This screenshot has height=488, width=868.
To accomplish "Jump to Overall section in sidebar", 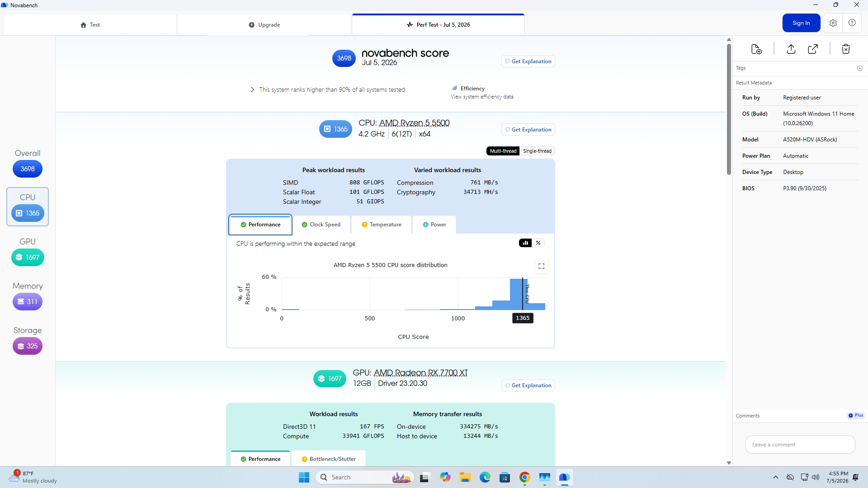I will pos(28,163).
